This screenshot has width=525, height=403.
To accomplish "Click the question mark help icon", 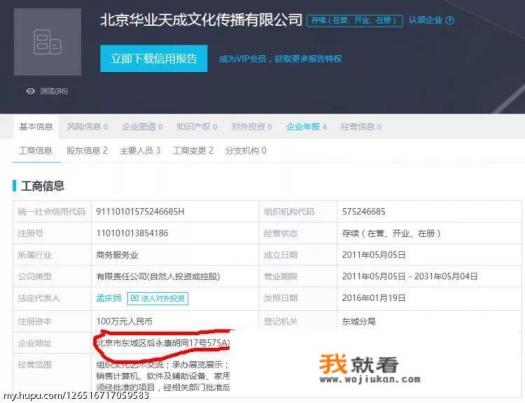I will point(450,20).
